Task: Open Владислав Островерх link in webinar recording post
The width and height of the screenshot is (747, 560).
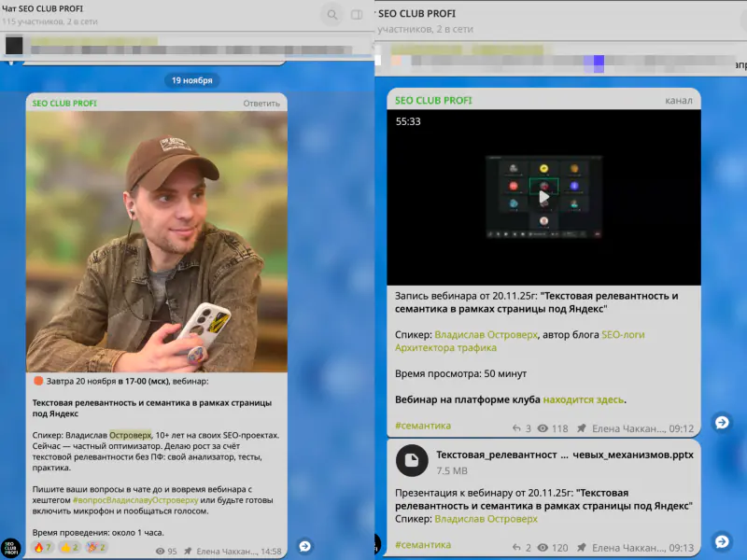Action: click(486, 335)
